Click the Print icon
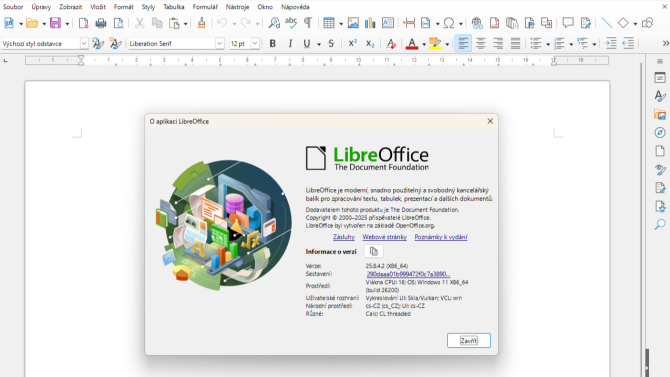The image size is (670, 377). [101, 23]
